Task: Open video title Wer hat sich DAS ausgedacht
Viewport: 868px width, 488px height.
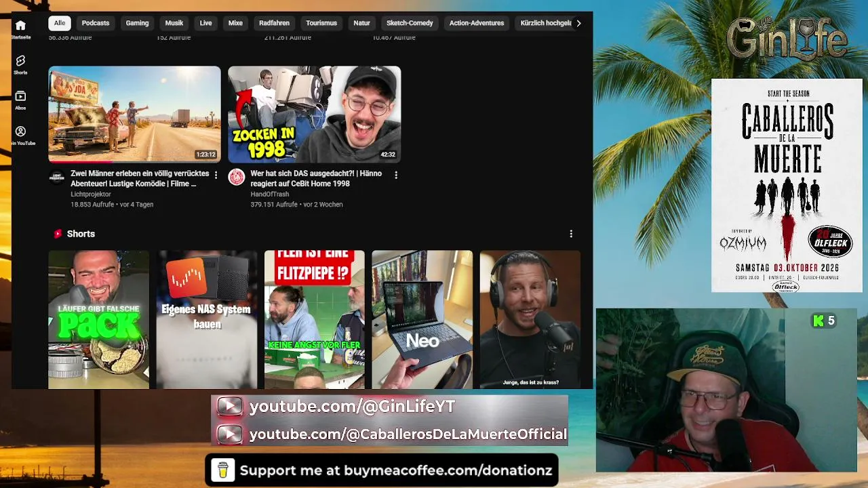Action: click(x=316, y=178)
